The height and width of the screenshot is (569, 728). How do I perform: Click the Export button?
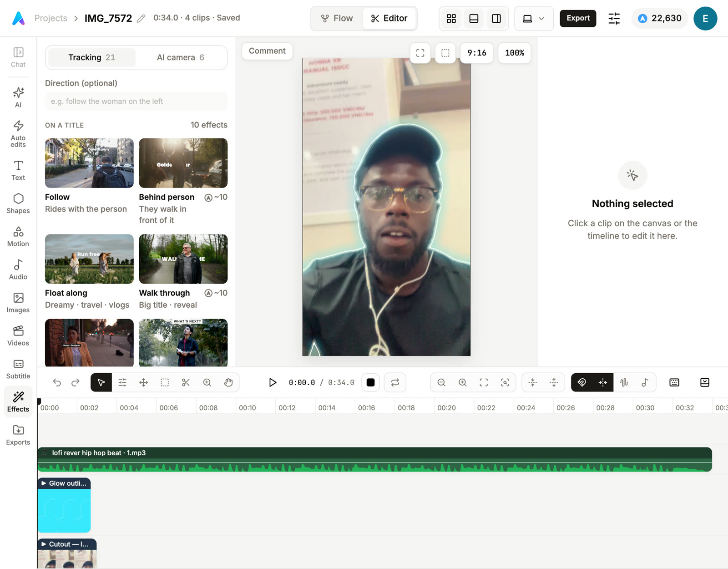coord(578,18)
